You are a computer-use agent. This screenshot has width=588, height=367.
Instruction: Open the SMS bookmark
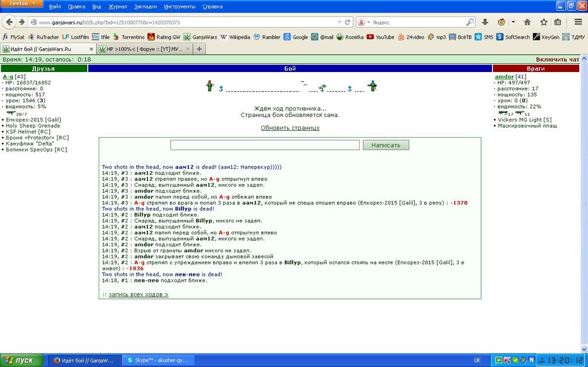tap(484, 37)
